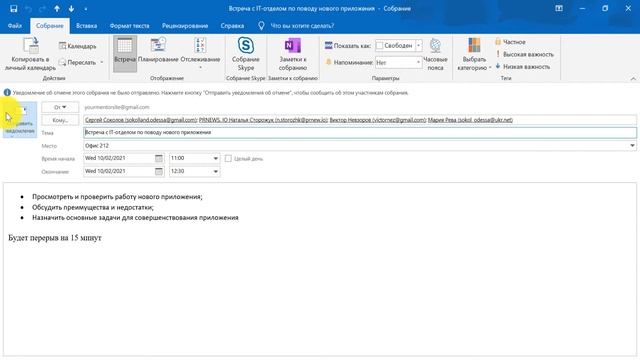The width and height of the screenshot is (640, 360).
Task: Open Выбрать категорию color menu
Action: (x=474, y=53)
